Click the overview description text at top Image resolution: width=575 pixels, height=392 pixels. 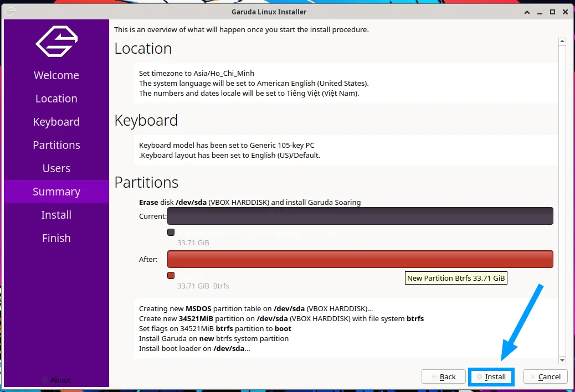[242, 29]
